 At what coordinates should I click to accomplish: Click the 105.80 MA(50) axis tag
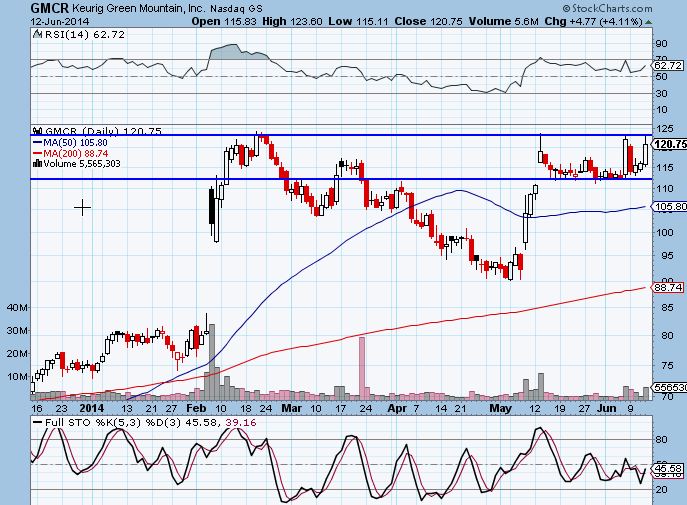pos(670,206)
